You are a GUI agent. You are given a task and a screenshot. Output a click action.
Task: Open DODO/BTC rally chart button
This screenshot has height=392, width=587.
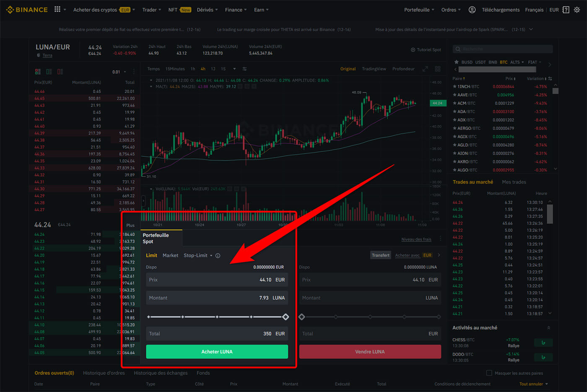(x=543, y=357)
